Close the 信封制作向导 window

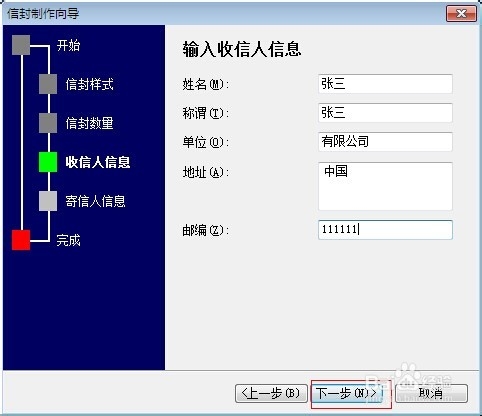461,14
